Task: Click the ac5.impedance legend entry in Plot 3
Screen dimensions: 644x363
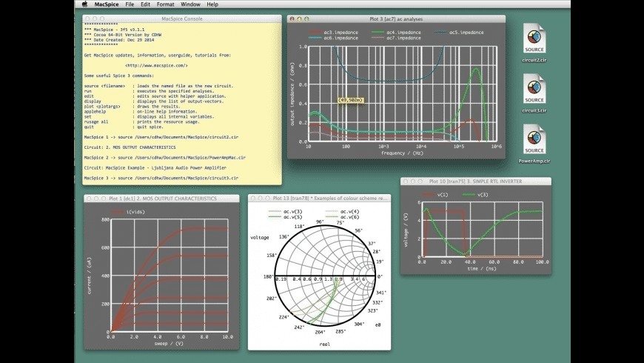Action: (x=459, y=32)
